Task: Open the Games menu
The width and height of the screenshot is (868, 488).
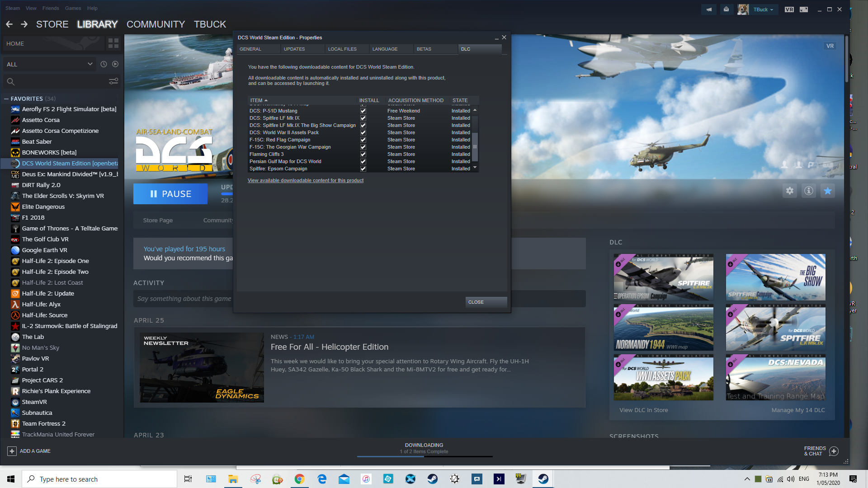Action: tap(73, 8)
